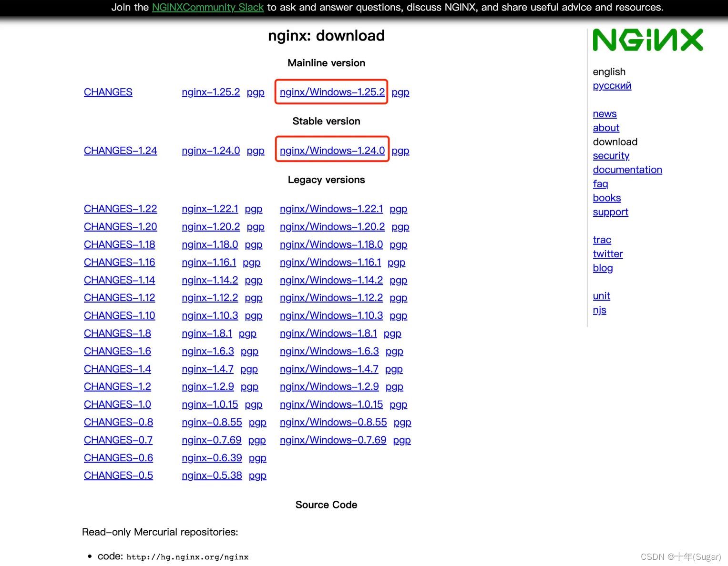Open CHANGES-1.22 link

[121, 209]
